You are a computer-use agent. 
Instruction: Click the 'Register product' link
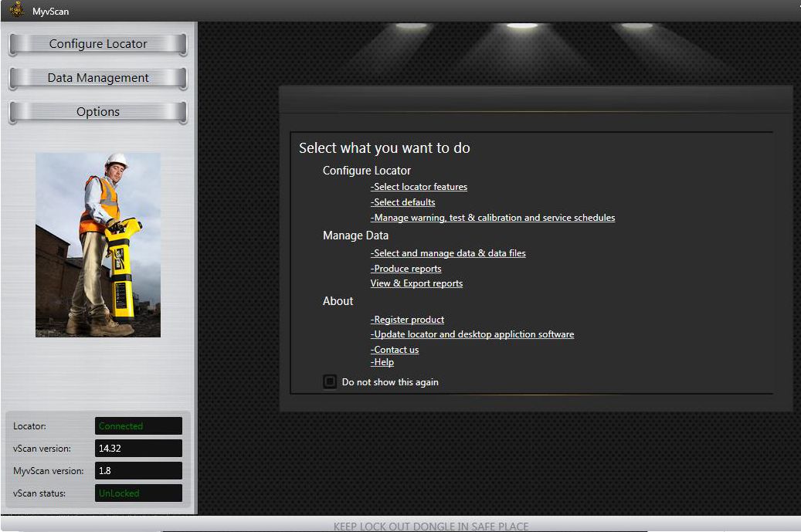click(x=407, y=320)
